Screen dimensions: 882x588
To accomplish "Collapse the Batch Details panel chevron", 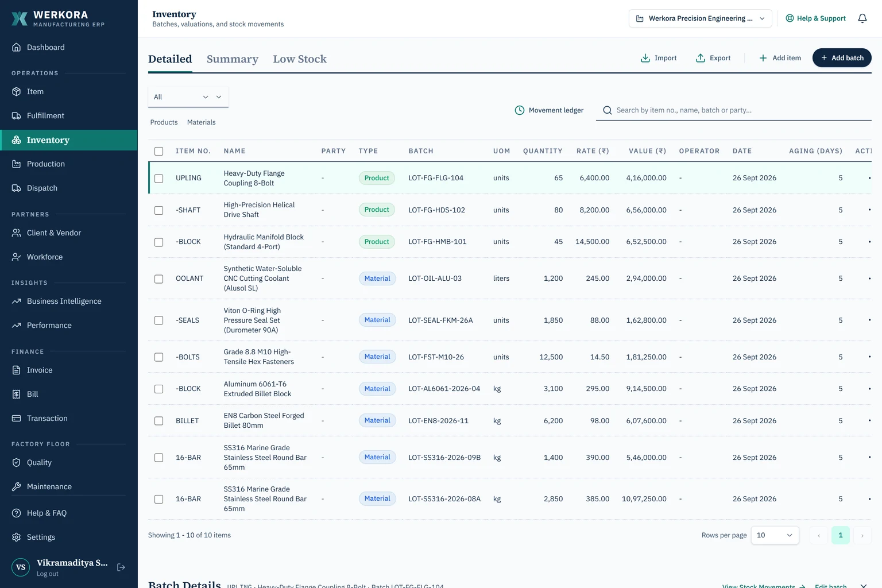I will (863, 585).
